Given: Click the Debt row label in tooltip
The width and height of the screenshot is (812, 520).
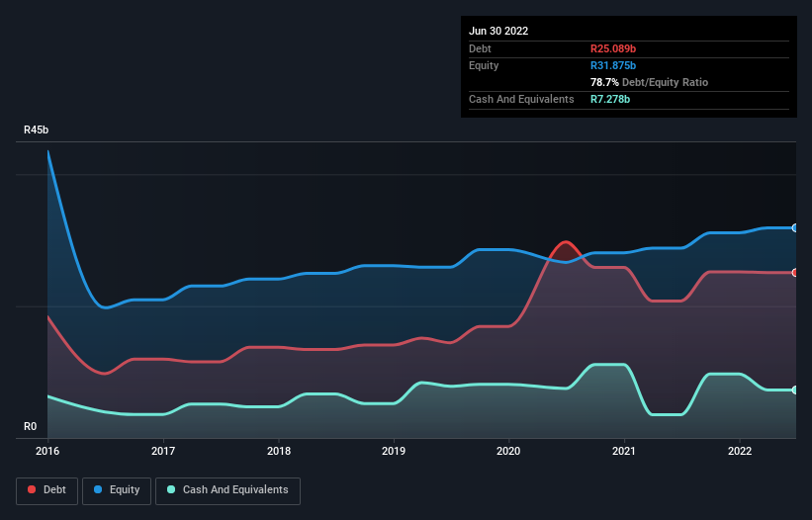Looking at the screenshot, I should point(480,48).
